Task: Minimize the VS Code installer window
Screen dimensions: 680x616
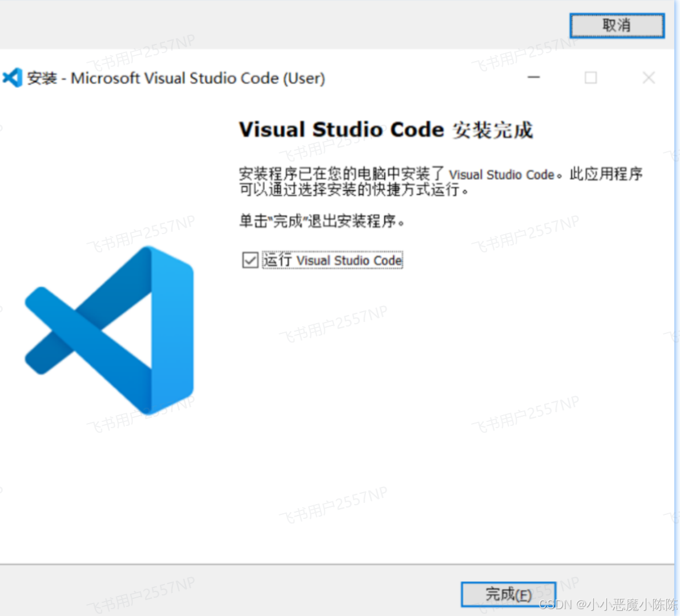Action: coord(533,78)
